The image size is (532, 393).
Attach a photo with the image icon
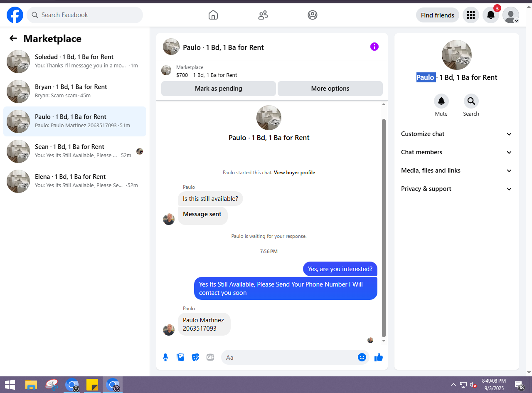click(180, 357)
